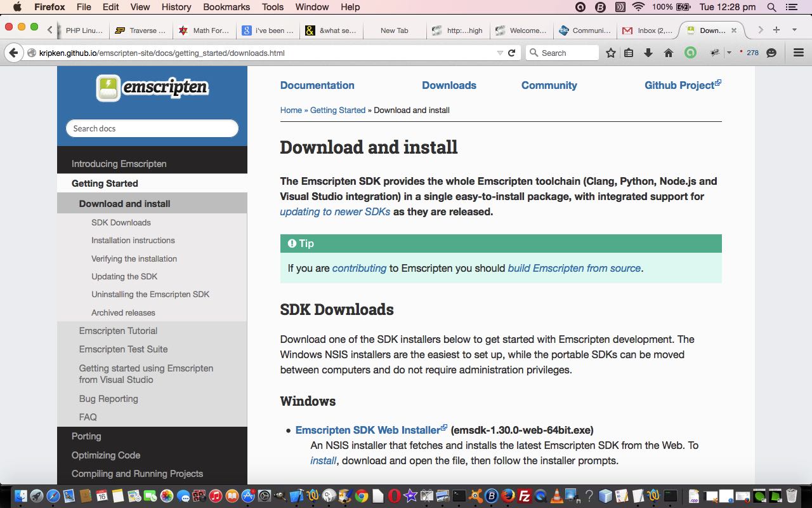This screenshot has height=508, width=812.
Task: Switch to the Inbox Gmail tab
Action: (x=647, y=30)
